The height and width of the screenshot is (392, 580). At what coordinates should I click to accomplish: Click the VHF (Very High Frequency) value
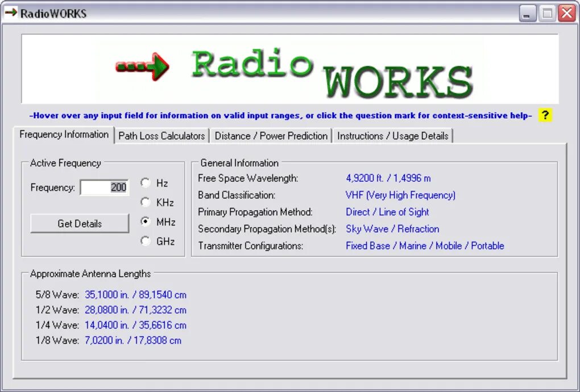(x=400, y=195)
